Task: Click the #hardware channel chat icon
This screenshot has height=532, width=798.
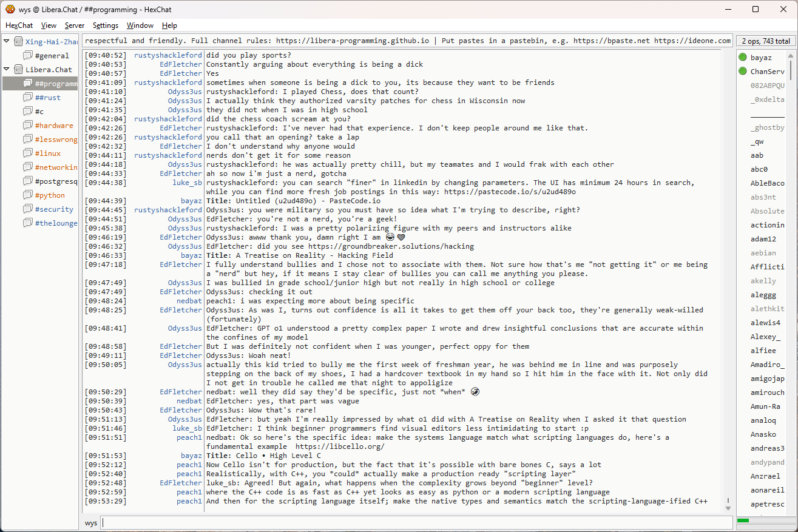Action: click(28, 126)
